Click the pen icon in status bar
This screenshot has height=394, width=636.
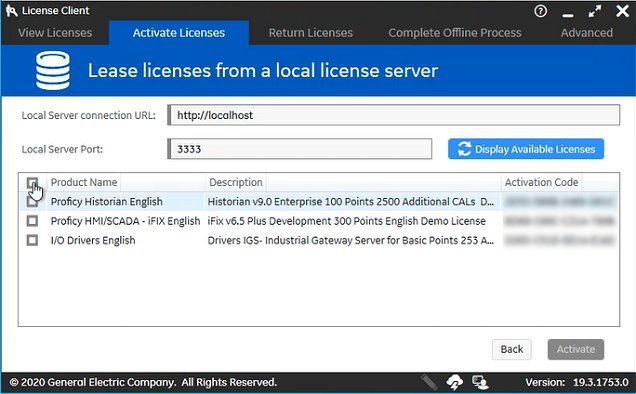[x=429, y=382]
